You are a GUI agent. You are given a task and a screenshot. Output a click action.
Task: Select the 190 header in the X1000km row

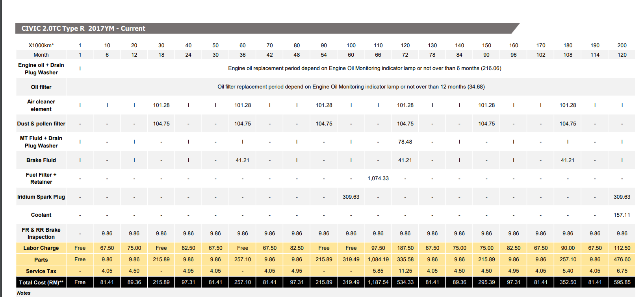[x=595, y=45]
